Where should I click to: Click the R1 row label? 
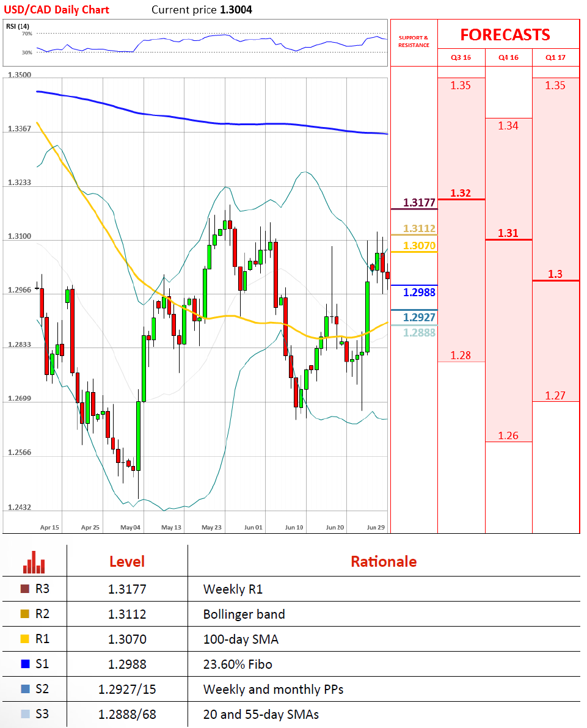coord(42,639)
